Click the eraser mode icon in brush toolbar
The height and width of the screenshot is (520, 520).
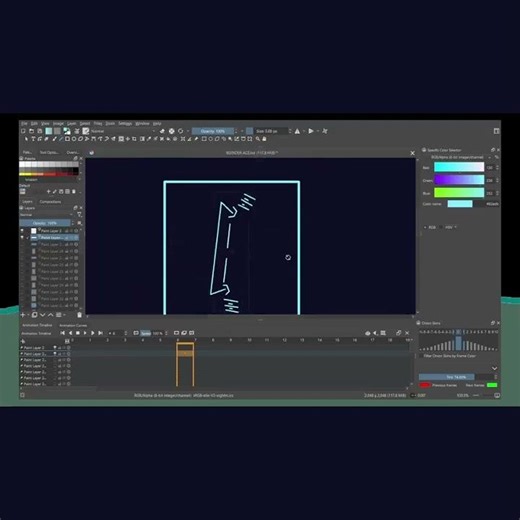(162, 131)
